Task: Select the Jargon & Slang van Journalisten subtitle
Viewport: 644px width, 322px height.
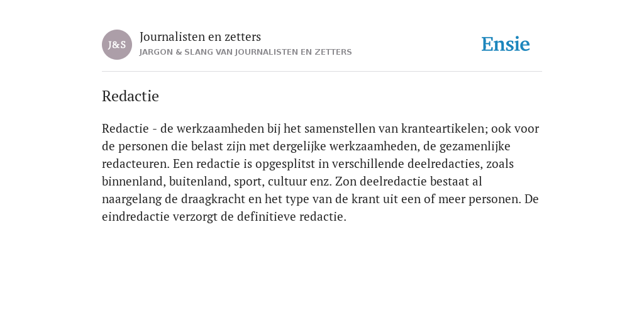Action: (246, 52)
